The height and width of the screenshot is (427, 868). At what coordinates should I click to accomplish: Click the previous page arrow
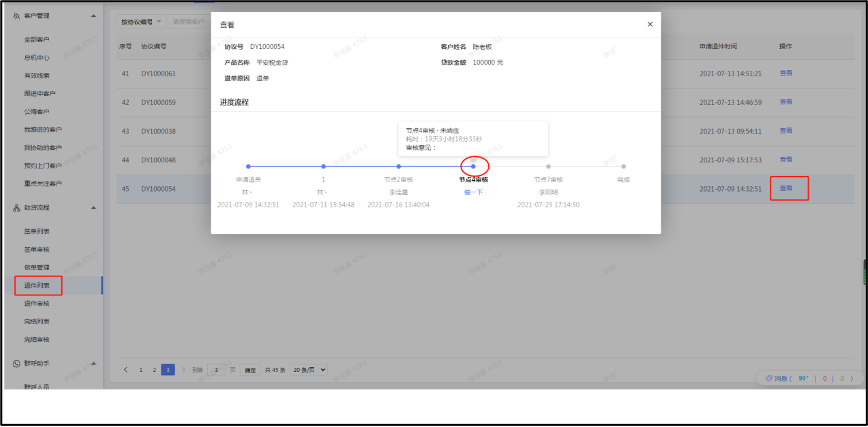(126, 369)
